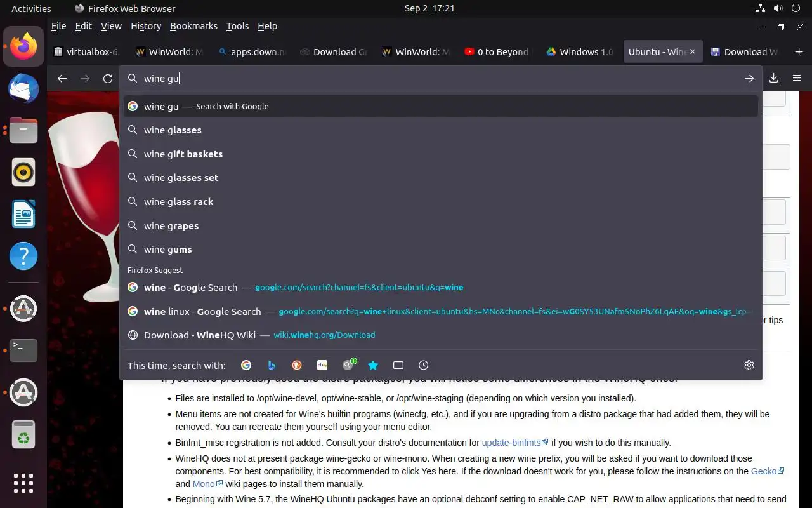Open LibreOffice Writer from dock
Viewport: 812px width, 508px height.
tap(23, 214)
